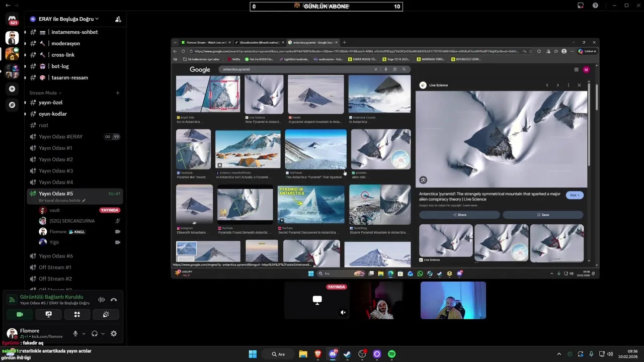This screenshot has width=644, height=362.
Task: Share your screen button in voice panel
Action: 48,314
